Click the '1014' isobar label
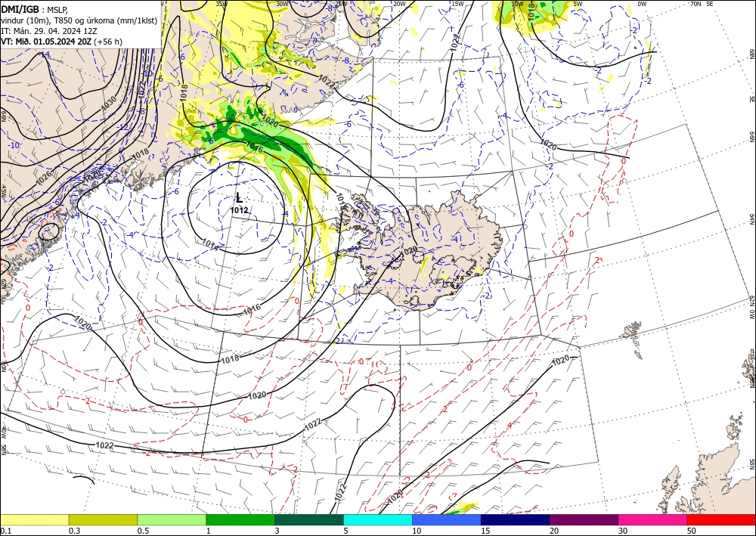 click(211, 245)
